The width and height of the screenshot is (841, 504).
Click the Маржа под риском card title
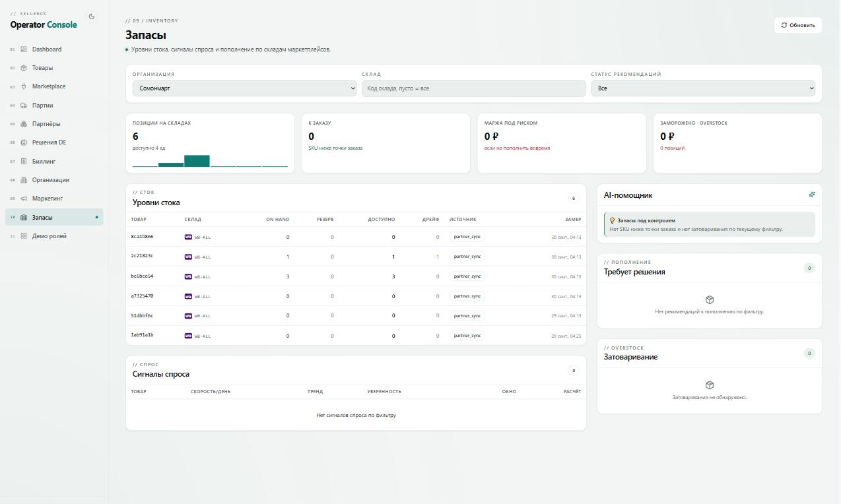[511, 123]
